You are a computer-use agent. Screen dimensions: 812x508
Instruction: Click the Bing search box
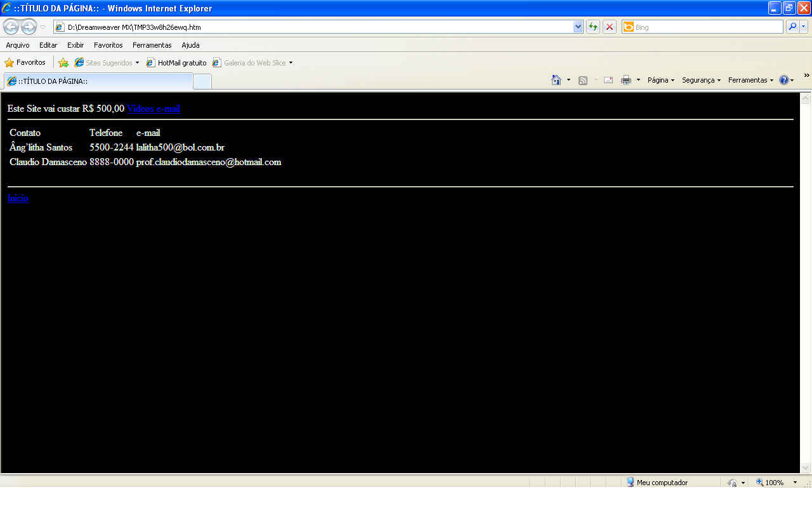click(702, 27)
